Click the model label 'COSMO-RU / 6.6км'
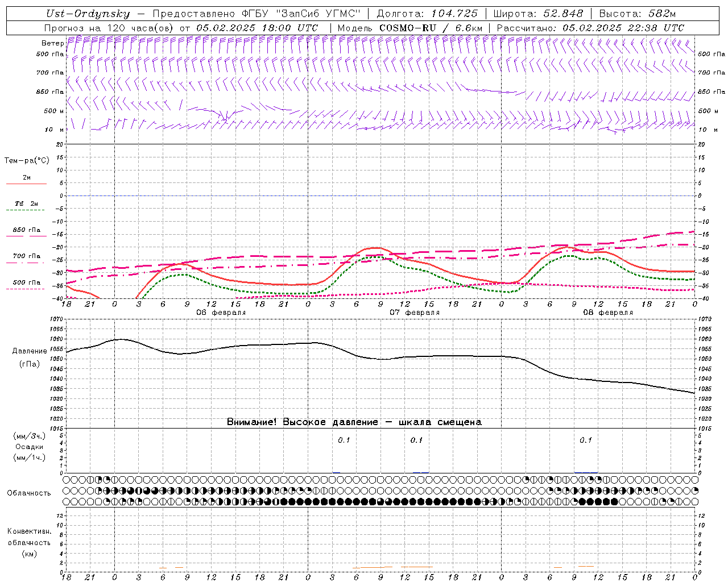This screenshot has height=582, width=728. (x=431, y=28)
